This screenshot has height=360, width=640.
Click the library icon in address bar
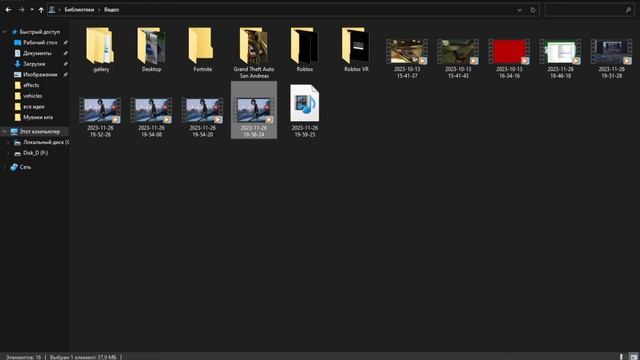(52, 10)
